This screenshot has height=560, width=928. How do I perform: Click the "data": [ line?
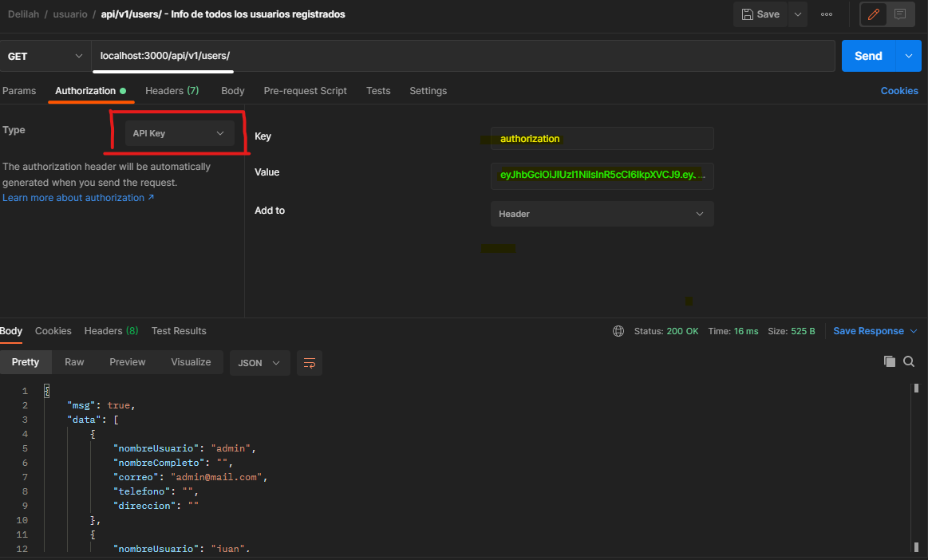[x=93, y=420]
